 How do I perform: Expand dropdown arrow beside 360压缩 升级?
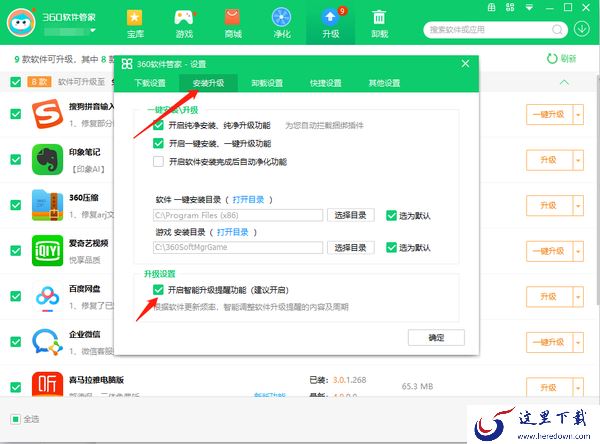click(578, 205)
